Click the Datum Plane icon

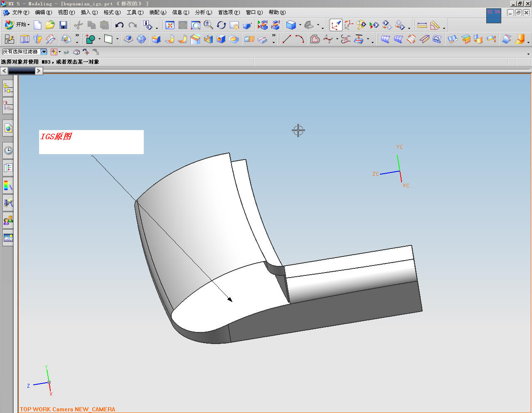[108, 39]
